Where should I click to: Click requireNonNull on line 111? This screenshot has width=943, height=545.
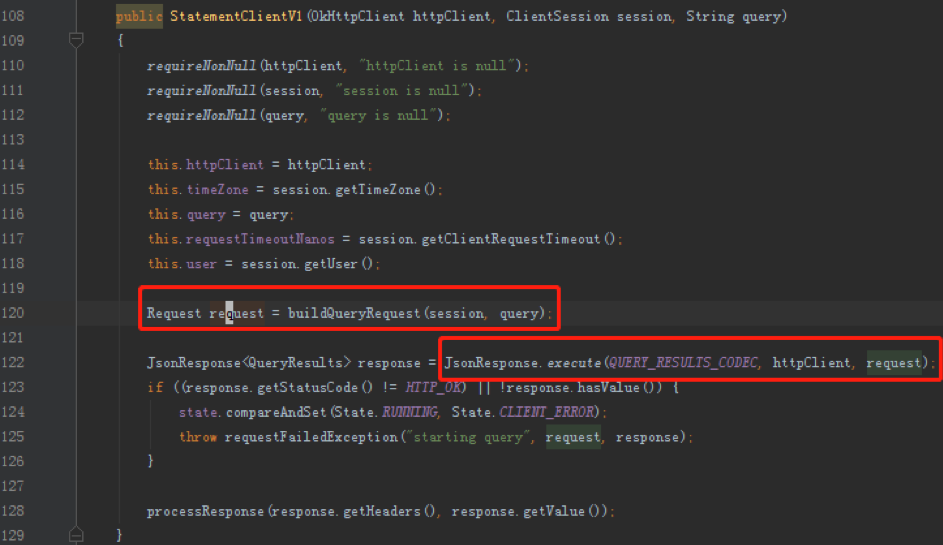tap(201, 90)
